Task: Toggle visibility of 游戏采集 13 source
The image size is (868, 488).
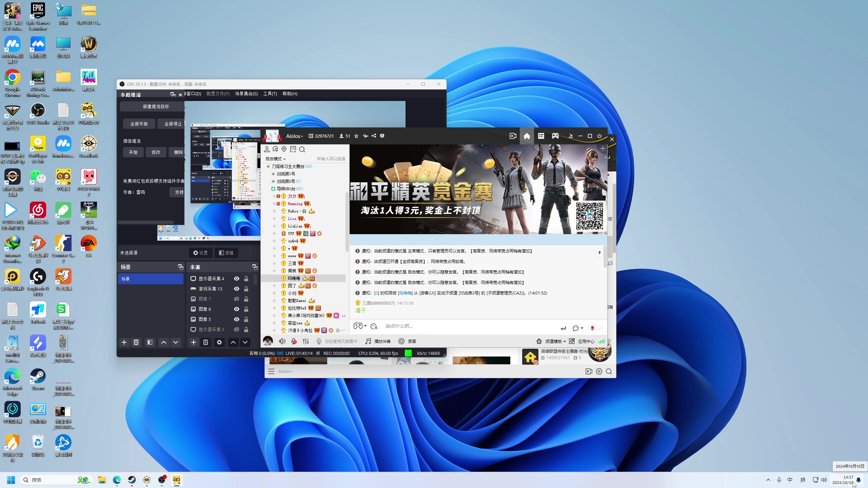Action: 237,289
